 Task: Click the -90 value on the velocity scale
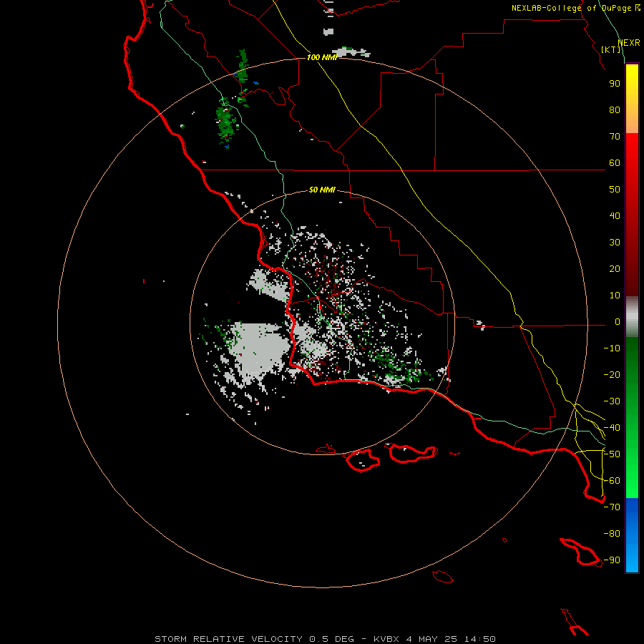point(612,560)
